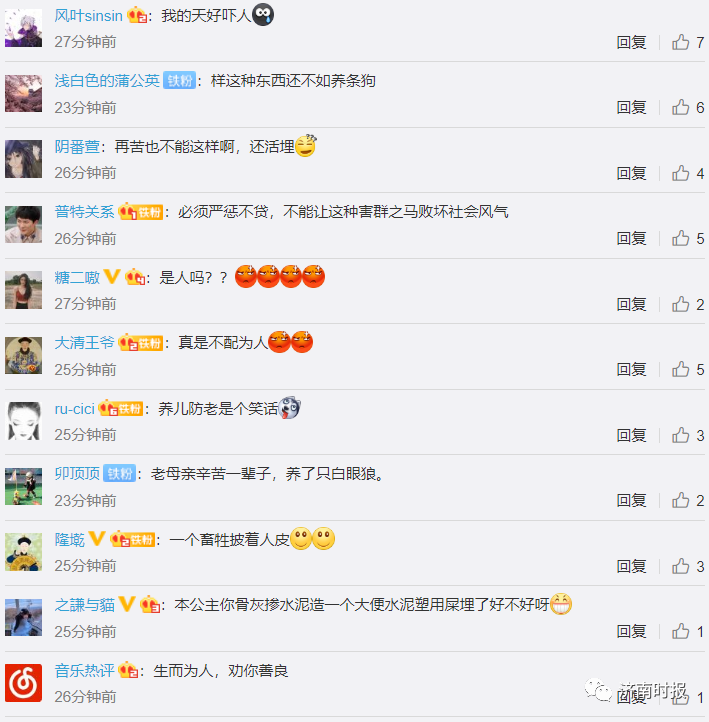Like 阴番萱's comment with thumbs-up
The height and width of the screenshot is (722, 709).
click(680, 173)
